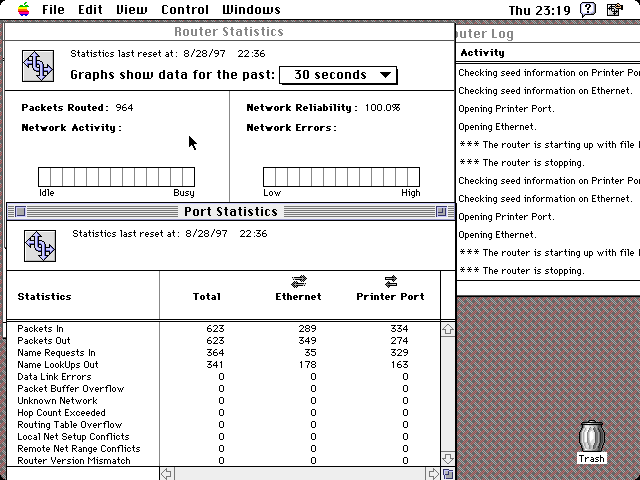The height and width of the screenshot is (480, 640).
Task: Select the Local Net Setup Conflicts row
Action: point(73,437)
